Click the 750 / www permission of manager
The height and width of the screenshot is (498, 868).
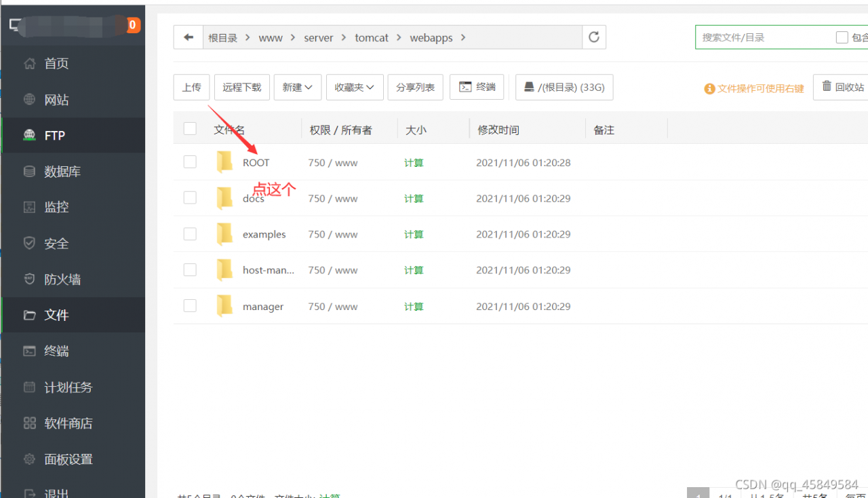333,307
